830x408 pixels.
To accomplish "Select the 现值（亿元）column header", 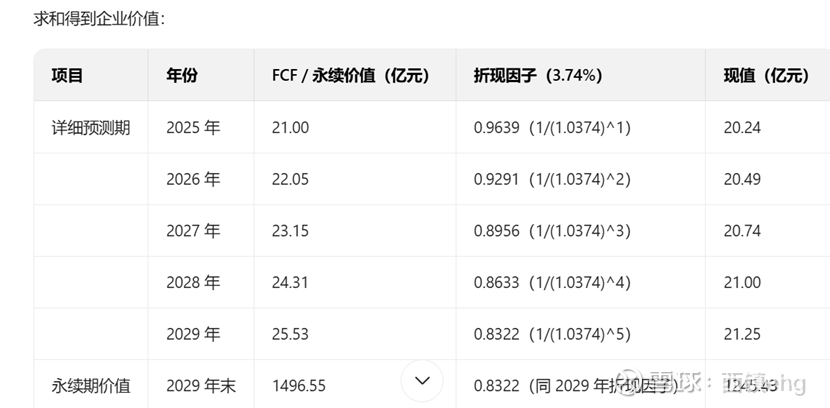I will pos(766,75).
